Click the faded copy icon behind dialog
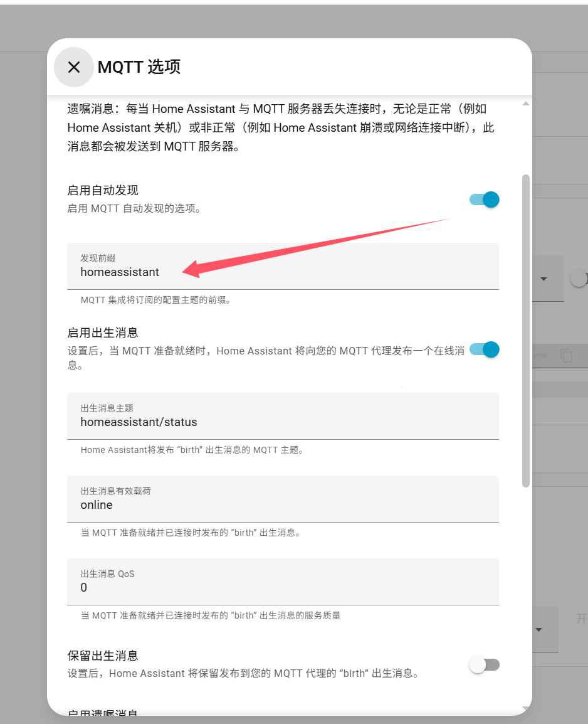This screenshot has height=724, width=588. pos(567,356)
